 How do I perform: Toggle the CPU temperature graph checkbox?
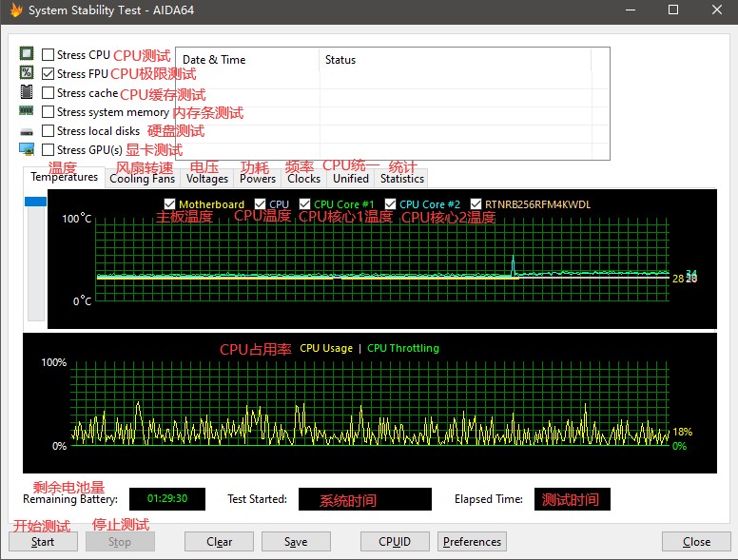coord(260,204)
